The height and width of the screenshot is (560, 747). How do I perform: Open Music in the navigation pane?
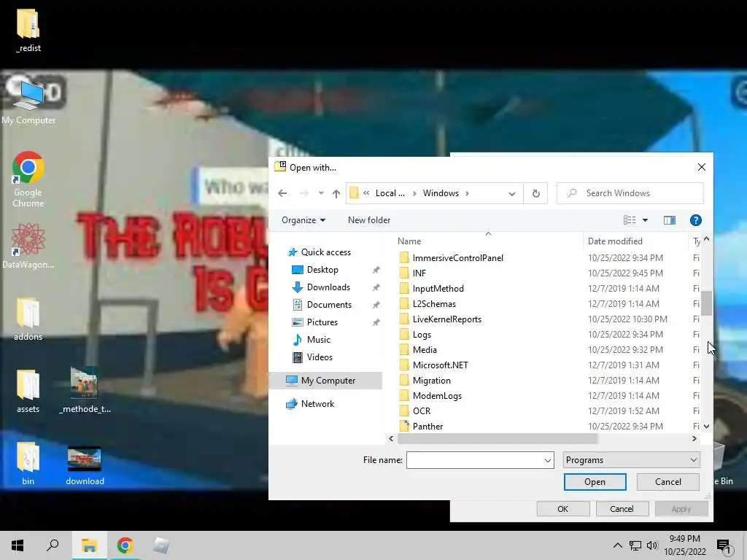click(318, 340)
